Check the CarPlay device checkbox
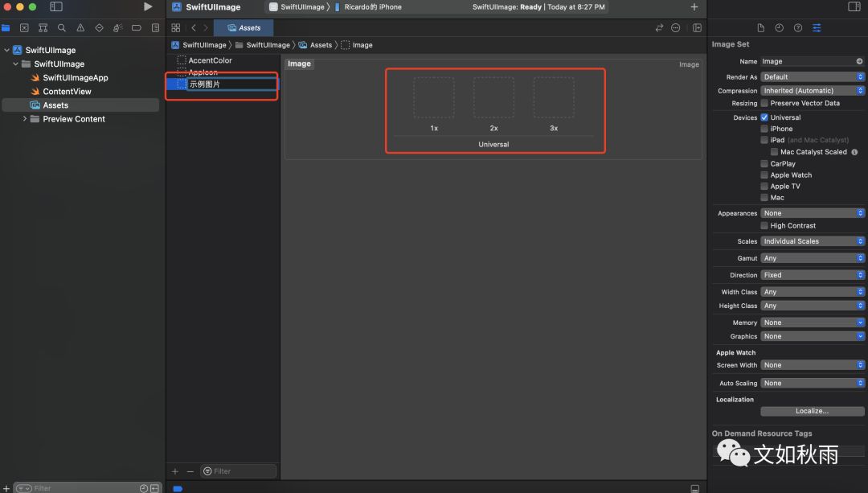Image resolution: width=868 pixels, height=493 pixels. tap(764, 163)
